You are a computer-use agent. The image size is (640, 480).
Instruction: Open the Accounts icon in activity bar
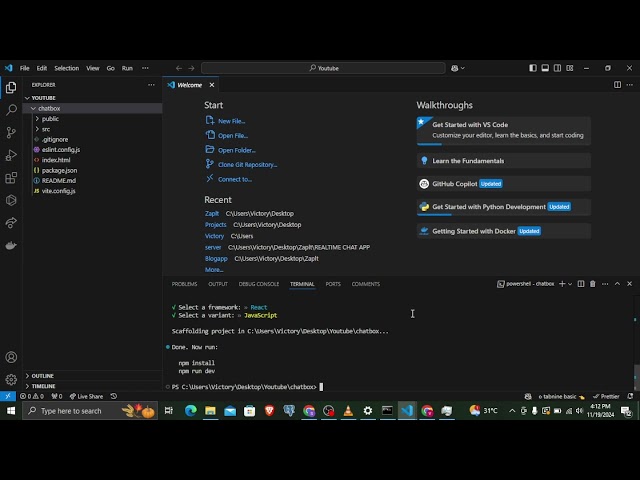[x=11, y=357]
